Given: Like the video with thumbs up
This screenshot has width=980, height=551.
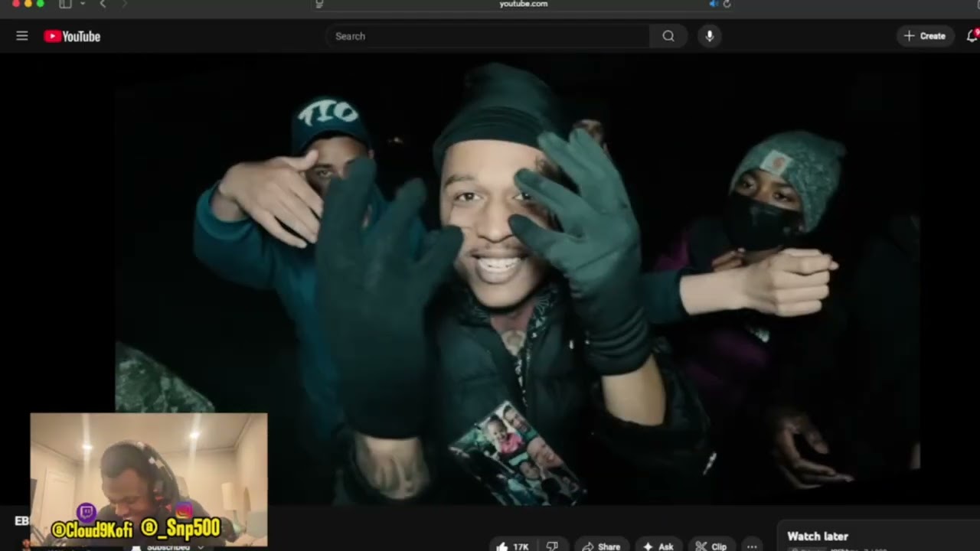Looking at the screenshot, I should 511,546.
